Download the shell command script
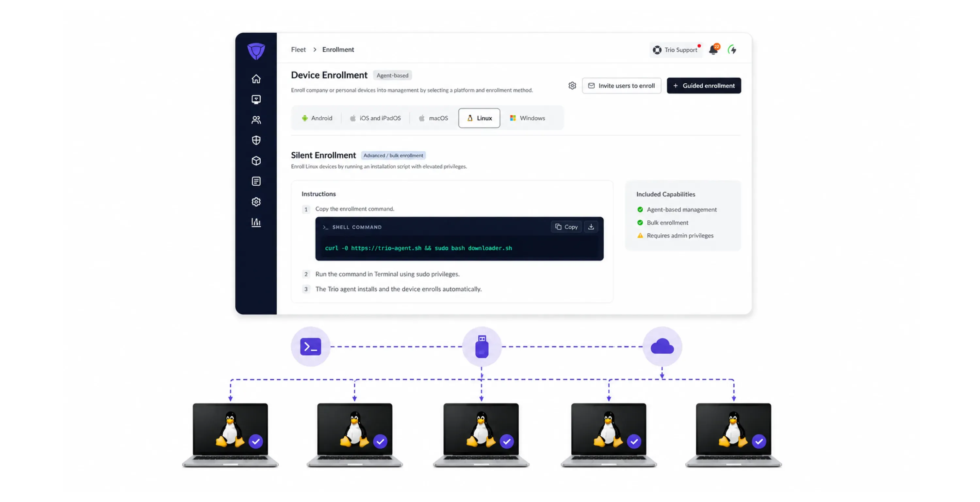This screenshot has width=980, height=502. (x=591, y=227)
